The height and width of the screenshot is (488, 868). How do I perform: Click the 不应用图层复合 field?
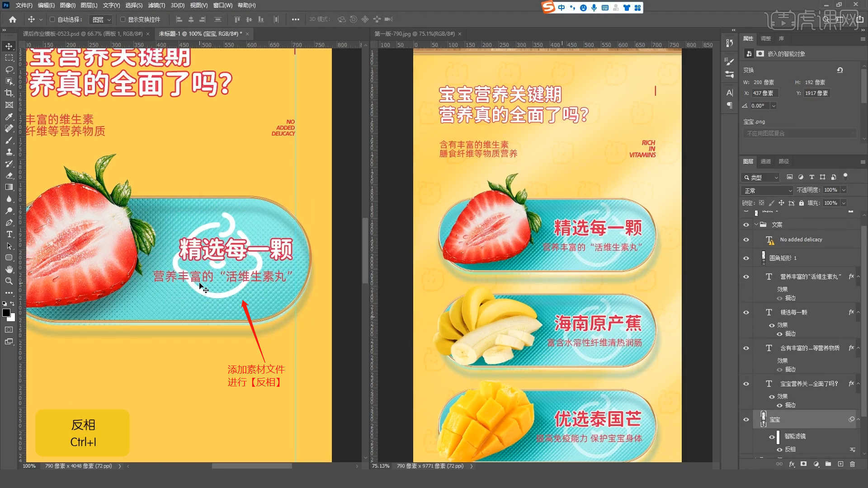799,133
